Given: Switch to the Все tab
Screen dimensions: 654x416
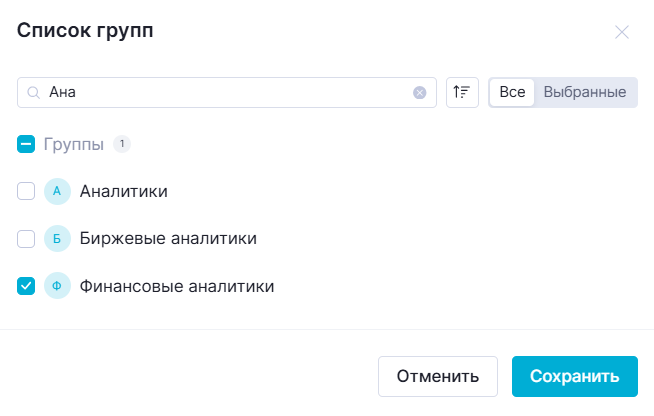Looking at the screenshot, I should click(x=512, y=93).
